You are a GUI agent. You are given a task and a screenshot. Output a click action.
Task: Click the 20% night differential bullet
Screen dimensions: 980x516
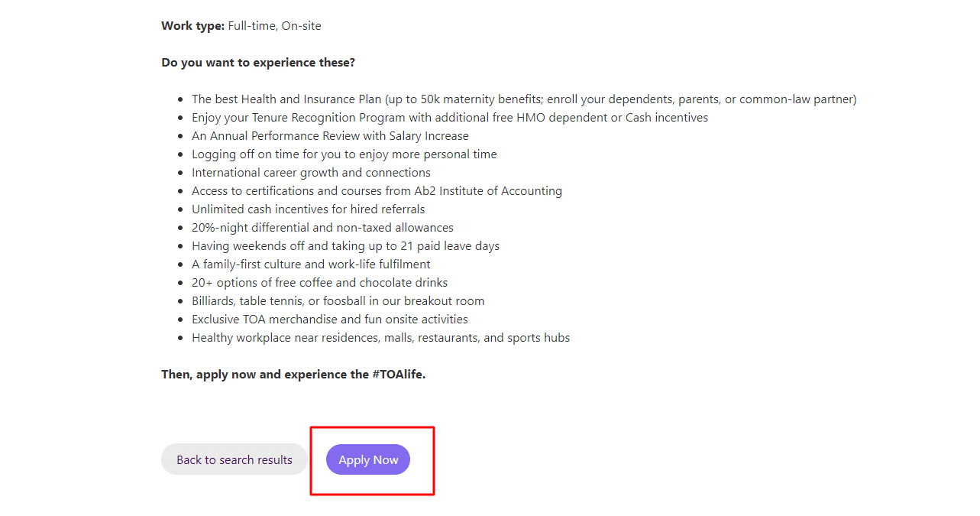click(322, 227)
